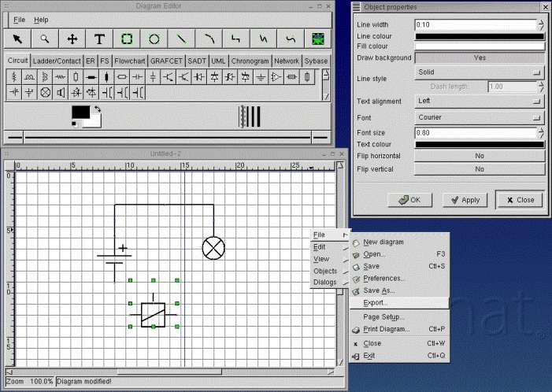Choose Export... from the File submenu
This screenshot has height=392, width=552.
pos(376,302)
